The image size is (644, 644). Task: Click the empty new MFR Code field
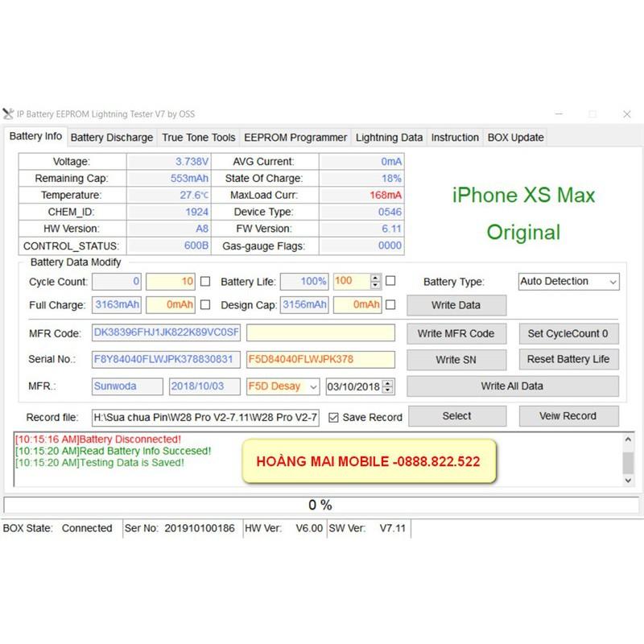tap(320, 332)
